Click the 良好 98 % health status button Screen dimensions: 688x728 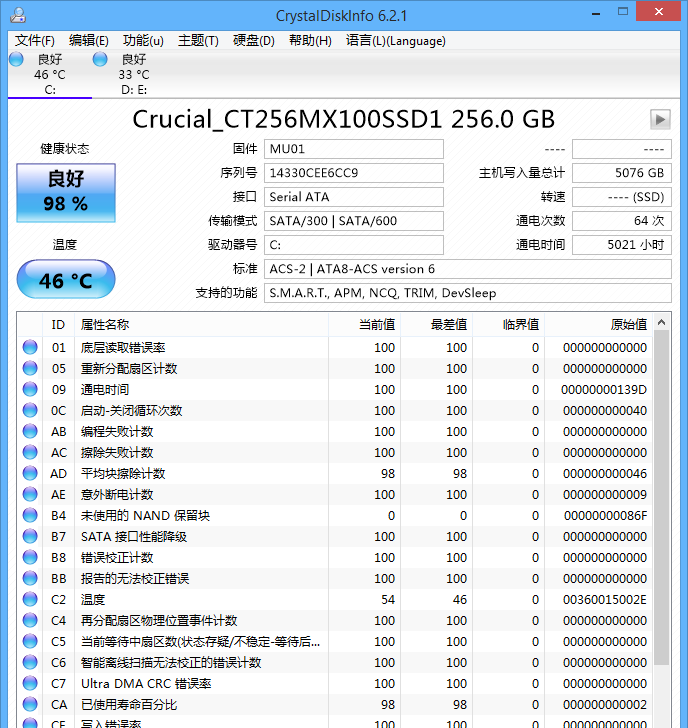(66, 193)
